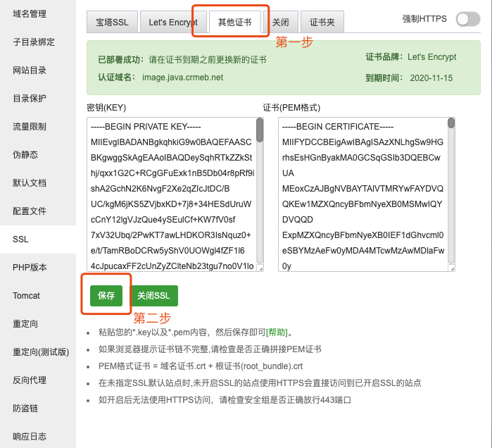Click the PEM格式证书 composition tip
The height and width of the screenshot is (448, 492).
(x=201, y=366)
